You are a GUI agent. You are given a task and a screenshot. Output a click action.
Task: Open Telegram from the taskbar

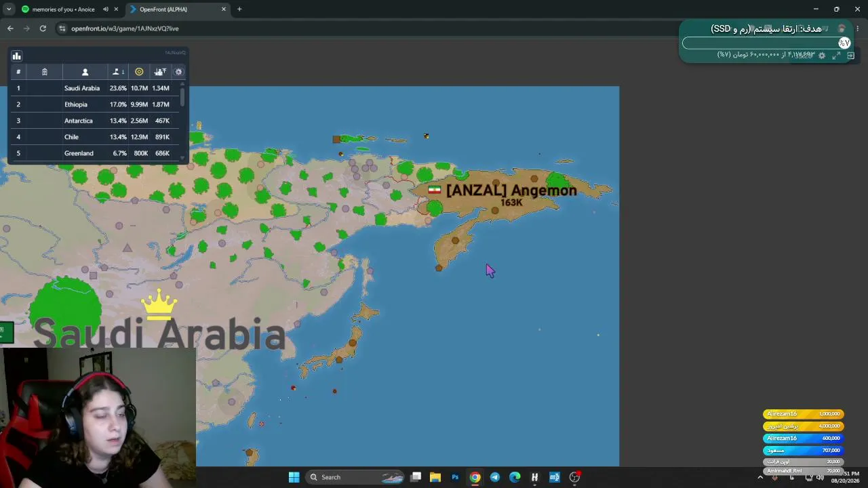494,477
